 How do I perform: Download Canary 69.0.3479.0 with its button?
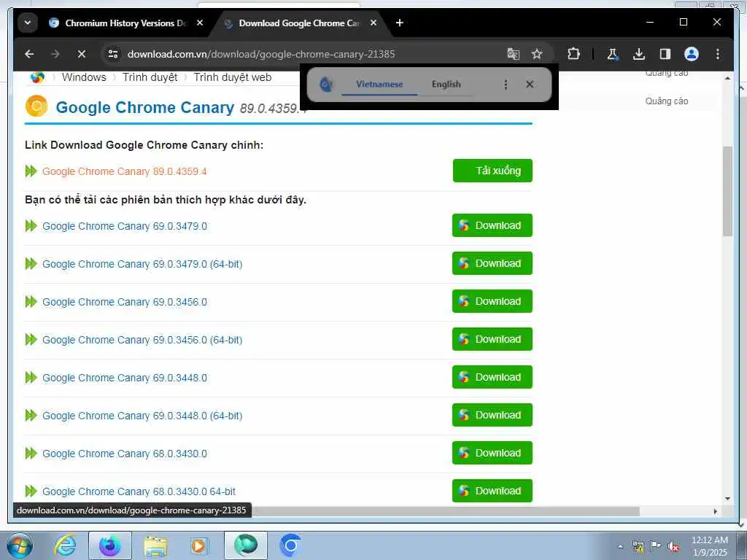(x=492, y=225)
